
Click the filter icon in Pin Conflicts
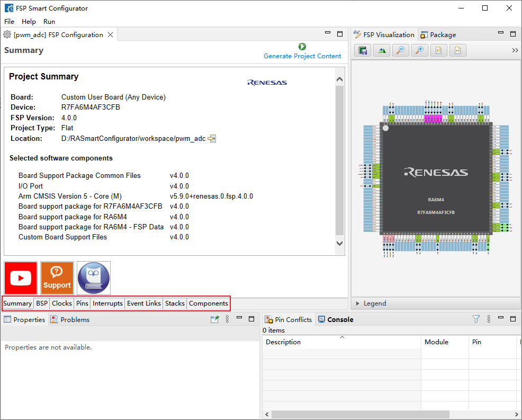pyautogui.click(x=476, y=319)
